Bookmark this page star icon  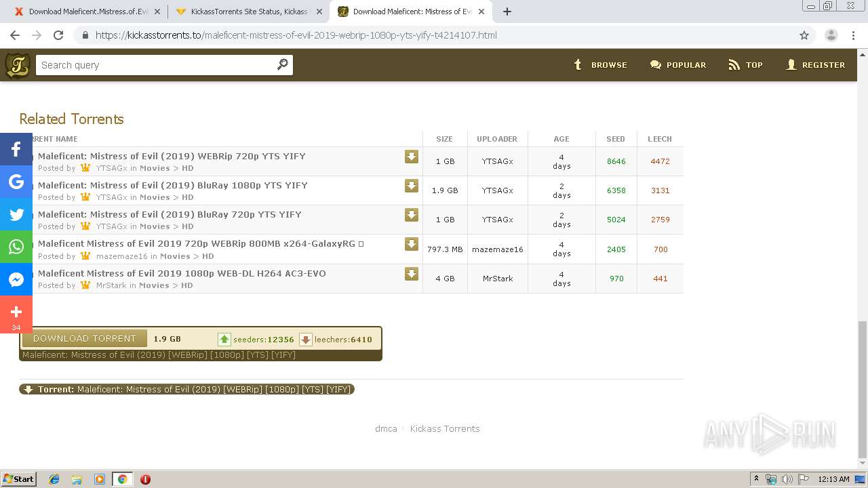coord(804,35)
